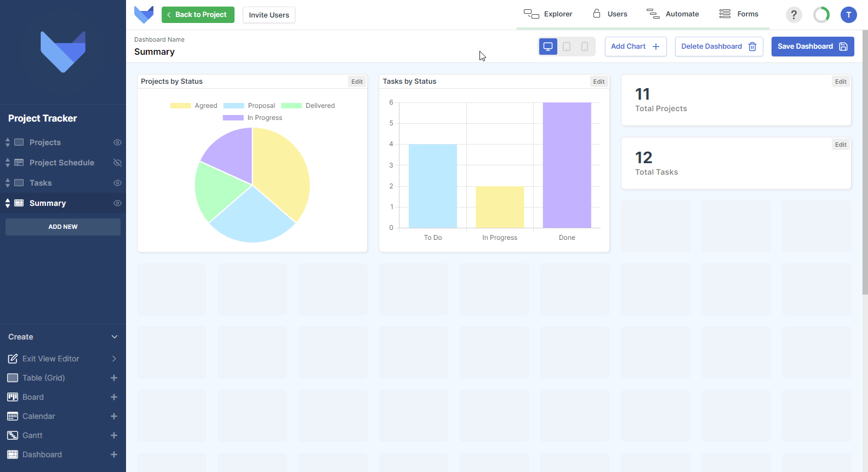Select the desktop layout view icon
The image size is (868, 472).
click(548, 47)
